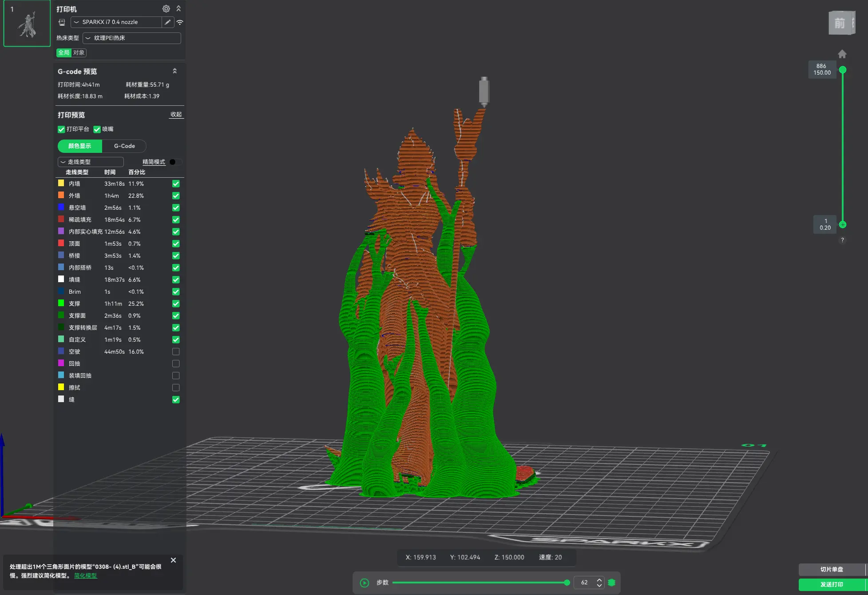The width and height of the screenshot is (868, 595).
Task: Click the 简化模型 link
Action: (x=85, y=575)
